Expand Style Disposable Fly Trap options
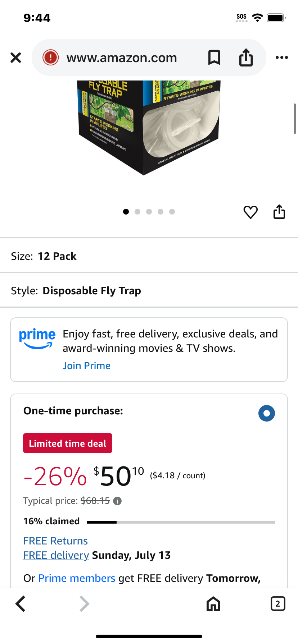The height and width of the screenshot is (644, 298). pos(149,291)
